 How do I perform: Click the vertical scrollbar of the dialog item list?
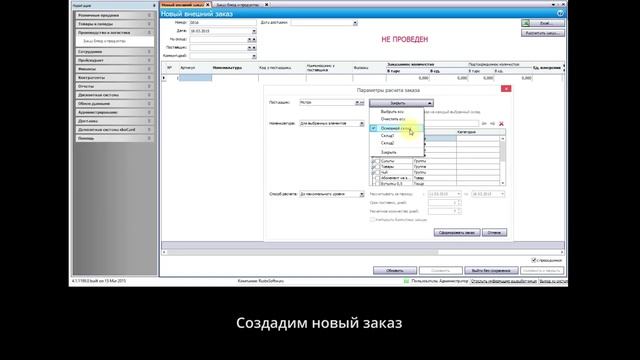[x=502, y=161]
